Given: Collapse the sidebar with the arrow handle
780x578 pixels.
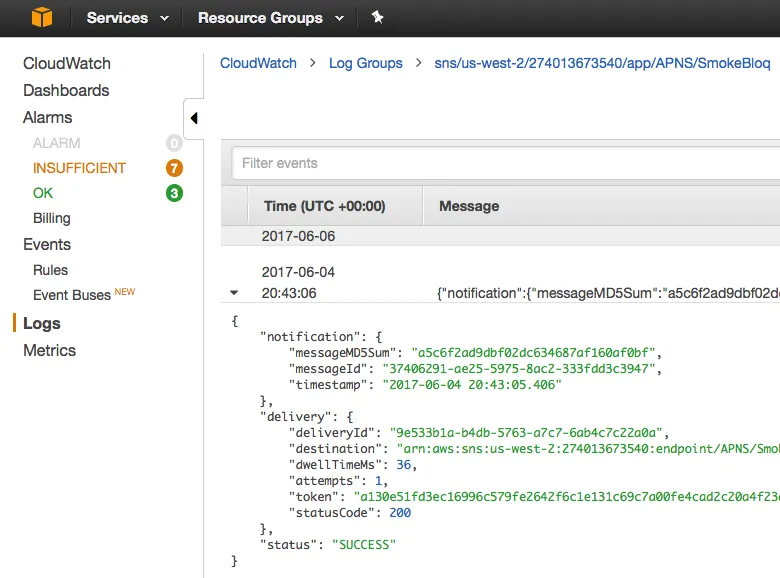Looking at the screenshot, I should coord(194,118).
